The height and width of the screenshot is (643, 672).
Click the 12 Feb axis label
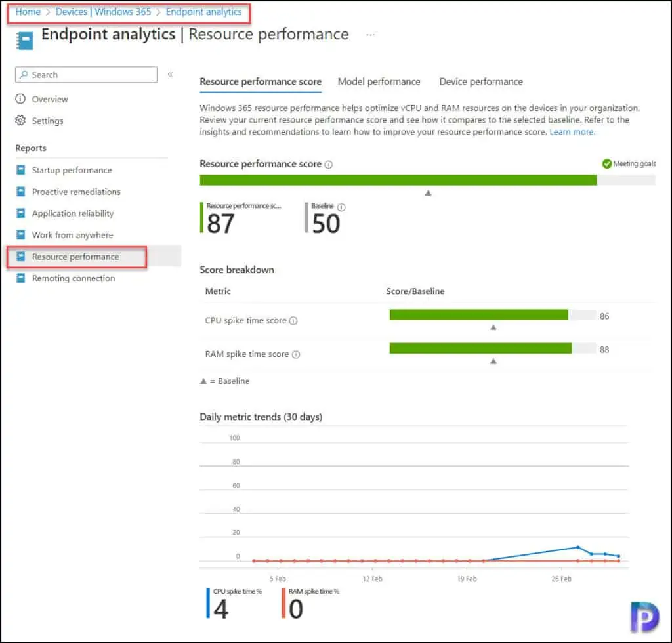[x=372, y=579]
